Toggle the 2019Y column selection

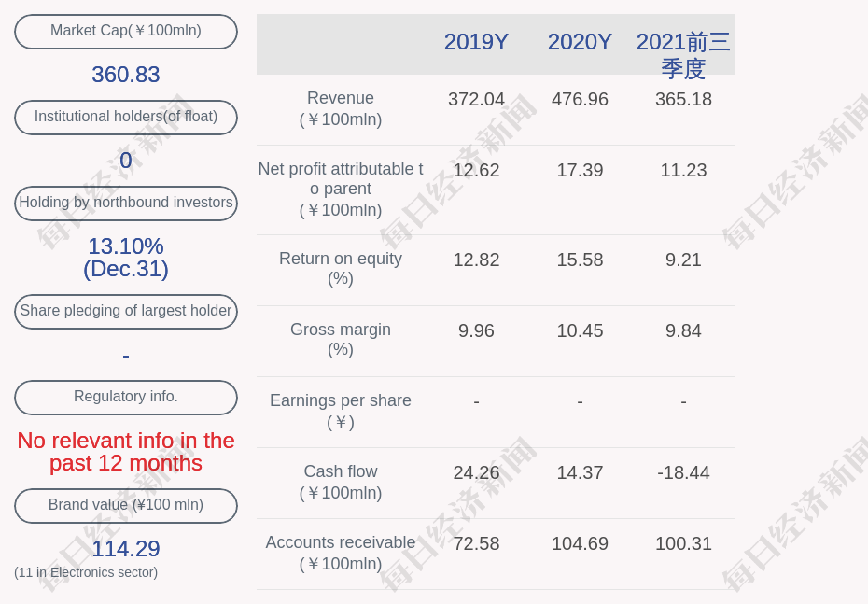point(476,42)
